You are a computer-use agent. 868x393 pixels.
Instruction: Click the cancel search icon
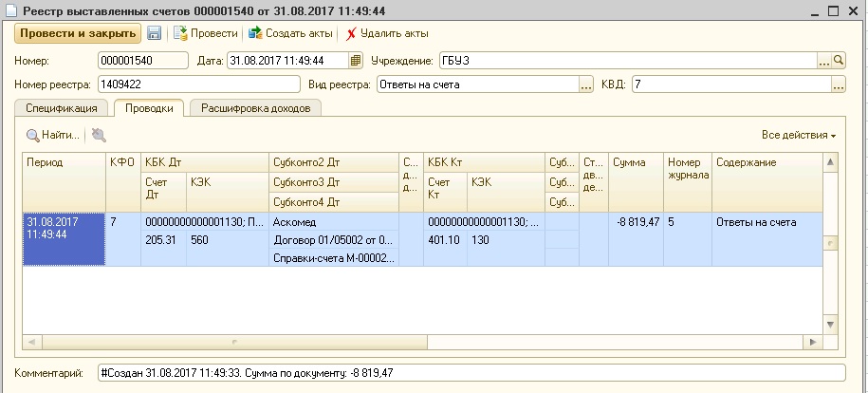pyautogui.click(x=99, y=136)
